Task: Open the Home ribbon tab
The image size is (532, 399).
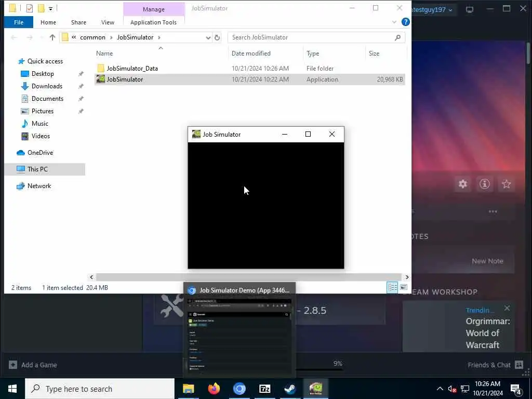Action: [x=48, y=22]
